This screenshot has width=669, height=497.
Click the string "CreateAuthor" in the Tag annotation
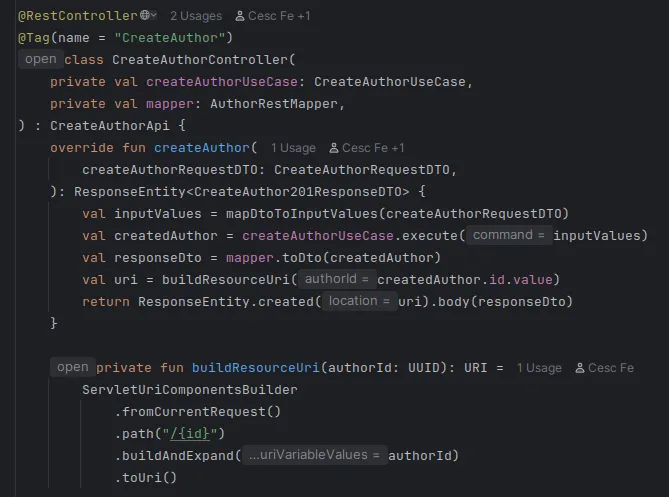pos(169,38)
